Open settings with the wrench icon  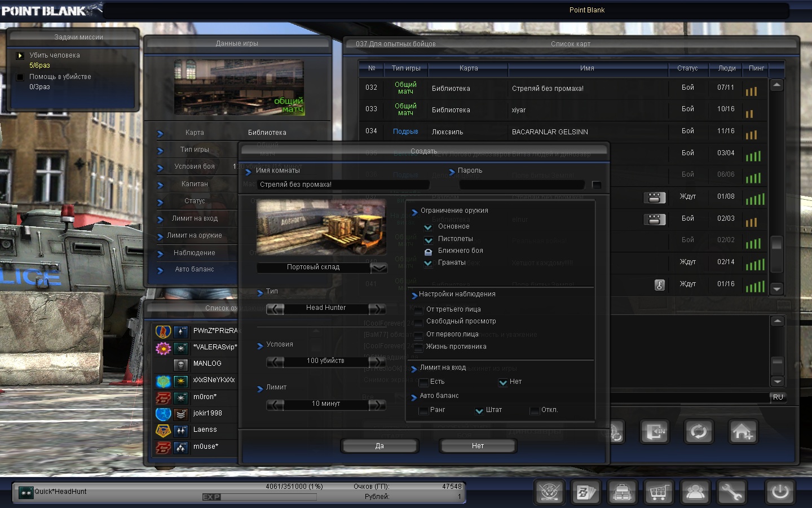(731, 492)
